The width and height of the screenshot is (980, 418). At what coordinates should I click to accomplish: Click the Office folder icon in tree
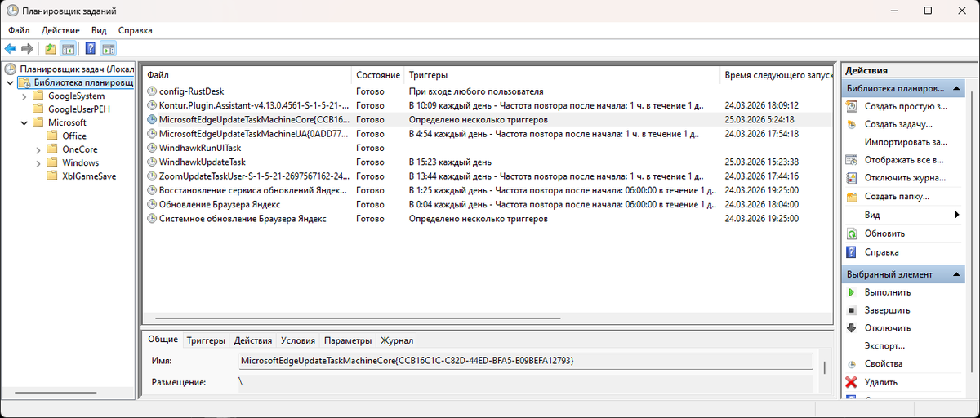(53, 136)
